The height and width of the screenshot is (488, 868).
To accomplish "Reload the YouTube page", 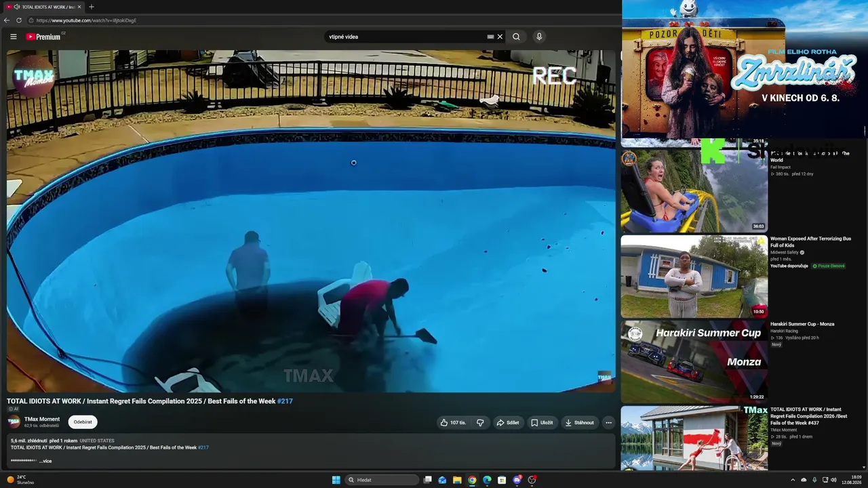I will tap(19, 20).
